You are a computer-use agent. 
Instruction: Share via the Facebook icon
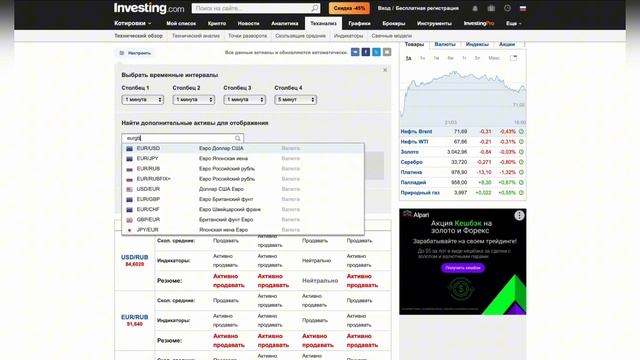click(x=366, y=52)
